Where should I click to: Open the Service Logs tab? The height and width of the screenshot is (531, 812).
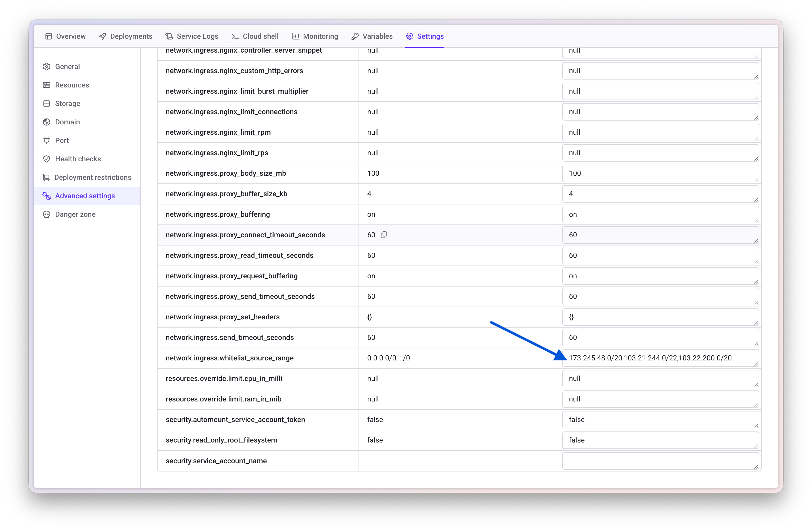pos(192,36)
